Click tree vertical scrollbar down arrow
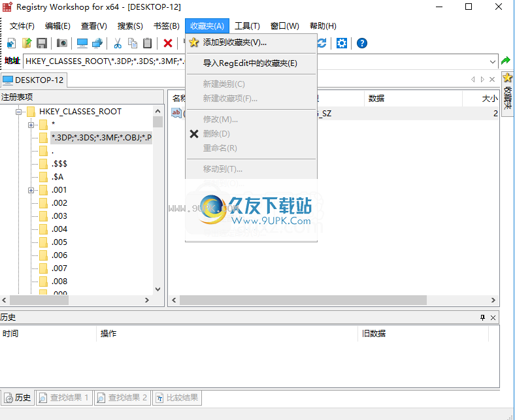This screenshot has height=420, width=515. pyautogui.click(x=158, y=289)
